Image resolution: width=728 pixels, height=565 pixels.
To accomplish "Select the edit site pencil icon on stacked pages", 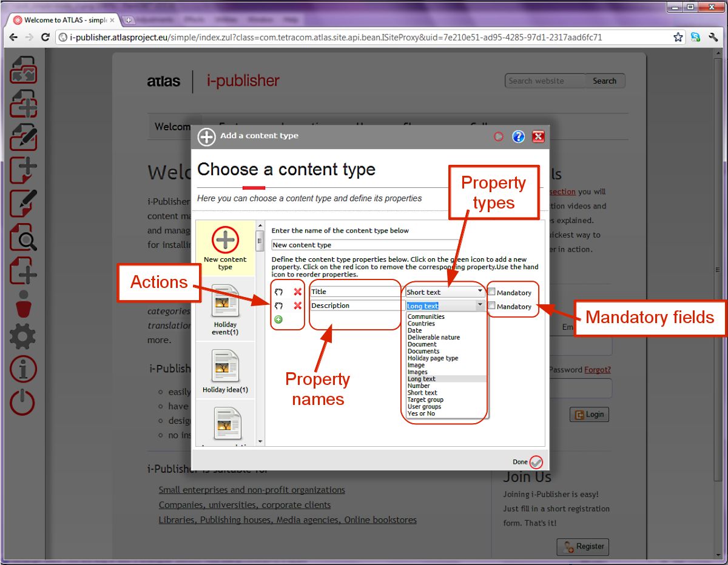I will 24,136.
